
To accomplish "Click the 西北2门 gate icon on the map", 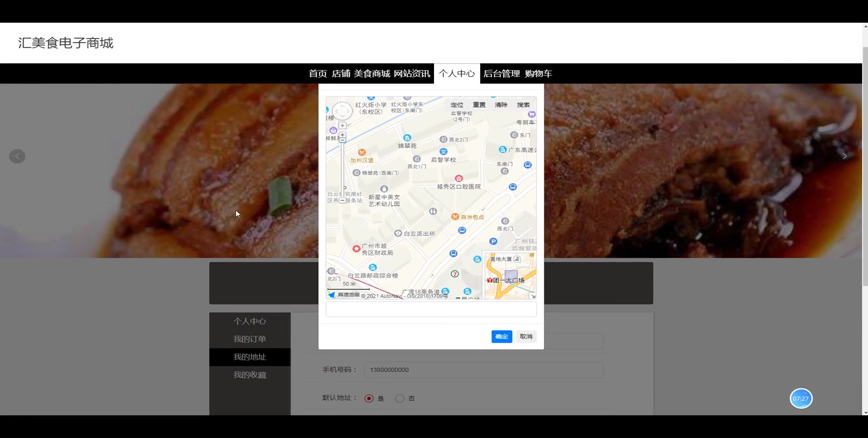I will coord(443,140).
